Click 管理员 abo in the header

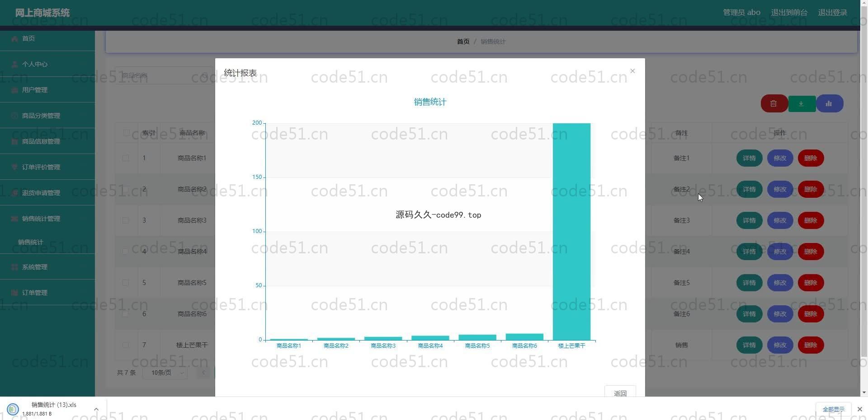pyautogui.click(x=741, y=13)
